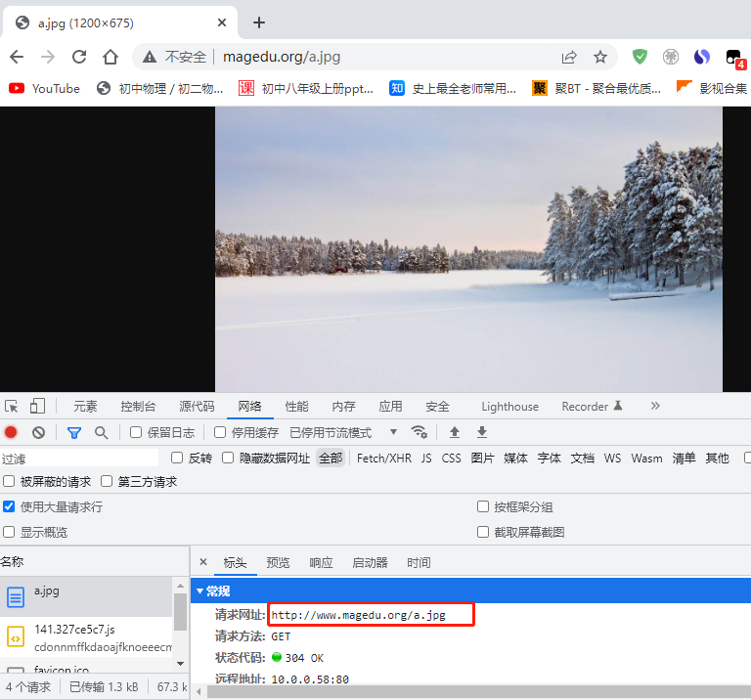Toggle the 隐藏数据网址 checkbox

tap(228, 458)
